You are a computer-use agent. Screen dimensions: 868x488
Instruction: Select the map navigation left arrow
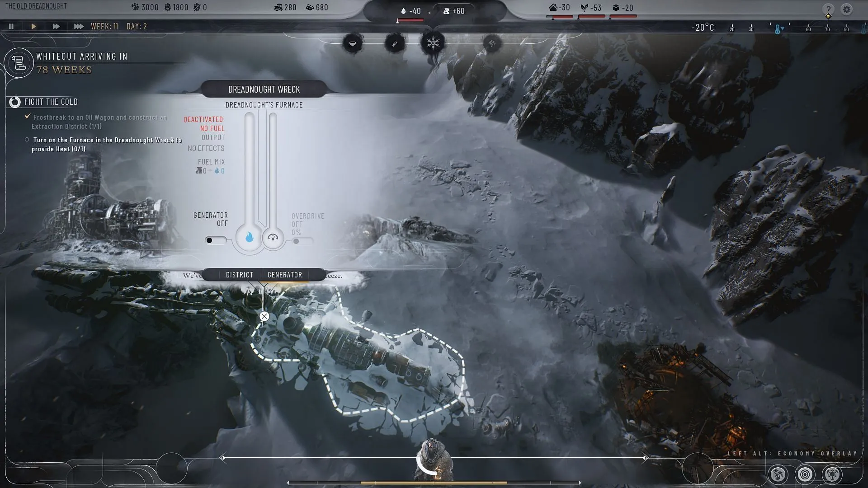(x=224, y=457)
